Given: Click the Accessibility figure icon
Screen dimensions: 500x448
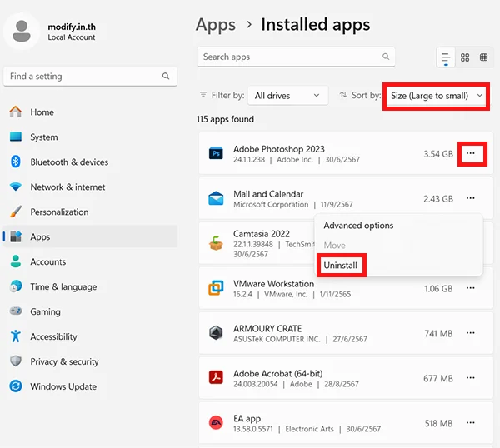Looking at the screenshot, I should pos(16,336).
